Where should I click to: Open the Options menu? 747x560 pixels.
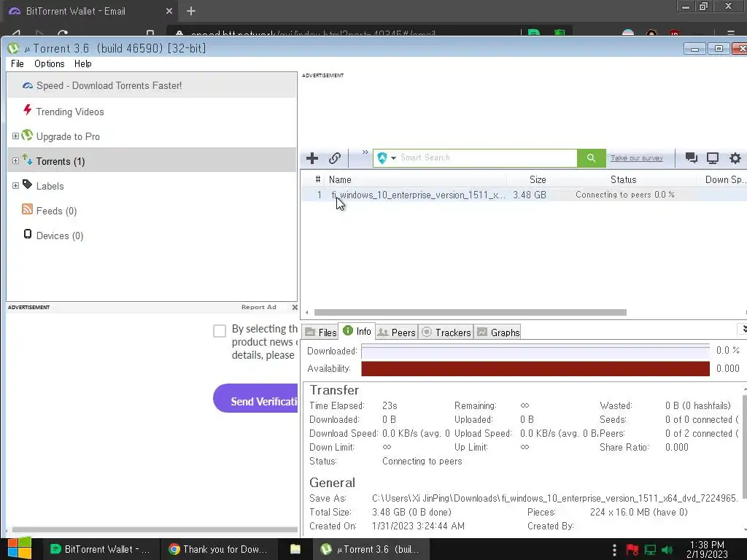point(49,64)
